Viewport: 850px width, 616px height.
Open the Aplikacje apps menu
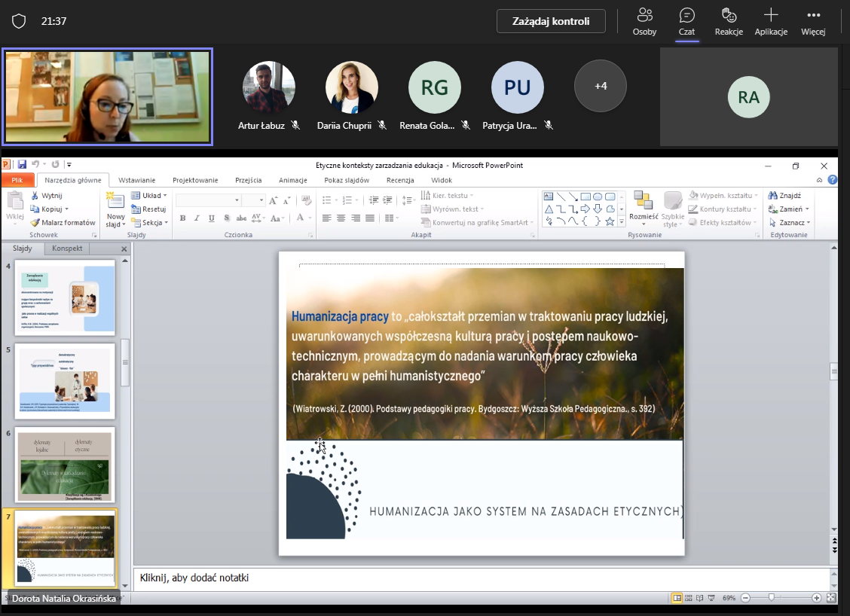(x=771, y=21)
